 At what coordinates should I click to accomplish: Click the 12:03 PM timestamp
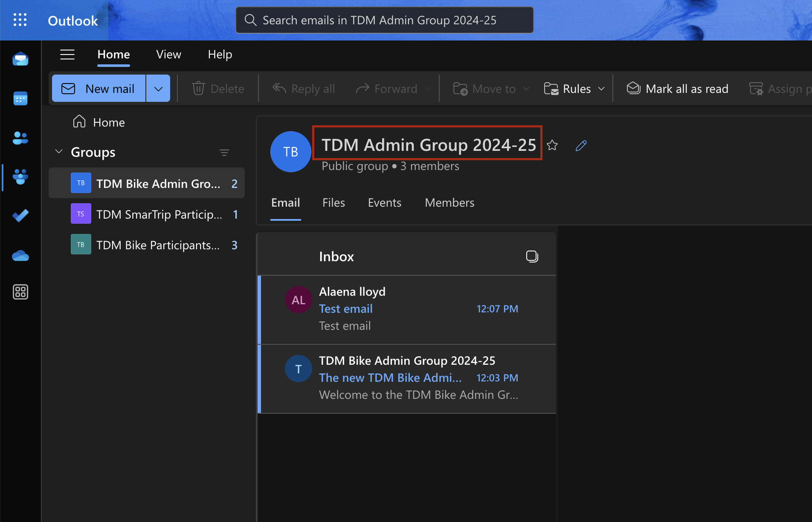click(497, 378)
